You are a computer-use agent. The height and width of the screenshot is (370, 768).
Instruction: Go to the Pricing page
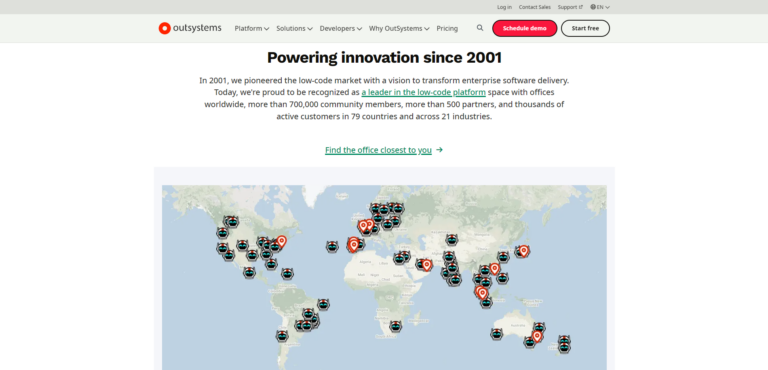(x=447, y=28)
